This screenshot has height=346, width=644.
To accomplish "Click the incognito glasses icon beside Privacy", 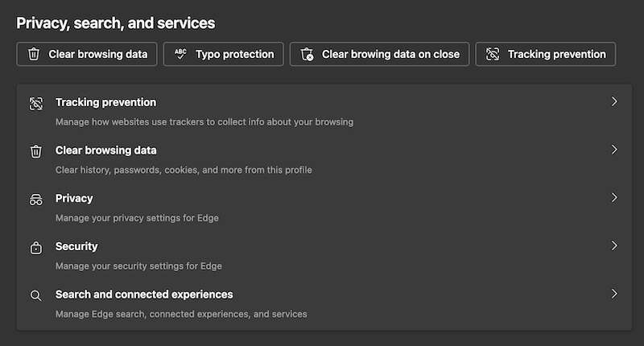I will click(36, 200).
